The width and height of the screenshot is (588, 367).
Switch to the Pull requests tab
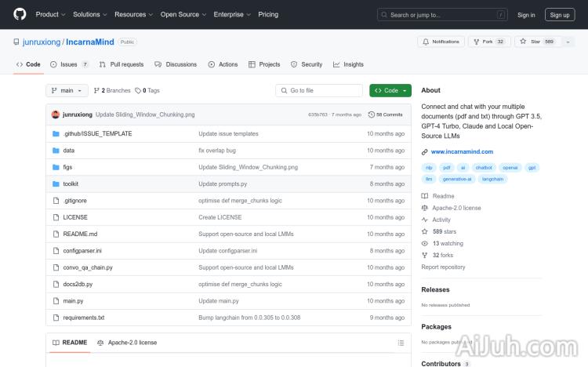pos(122,64)
